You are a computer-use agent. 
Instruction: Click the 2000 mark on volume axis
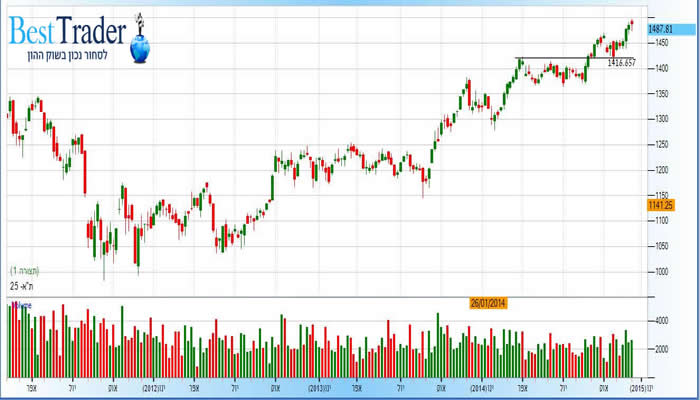pyautogui.click(x=661, y=350)
